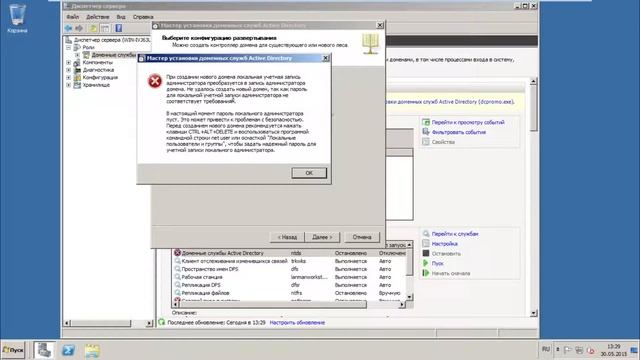The height and width of the screenshot is (360, 640).
Task: Click the services list scroll-right arrow
Action: click(x=402, y=304)
